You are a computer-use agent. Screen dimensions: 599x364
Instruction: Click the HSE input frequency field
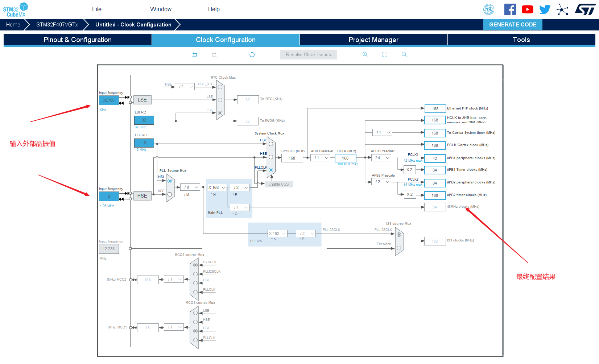109,196
